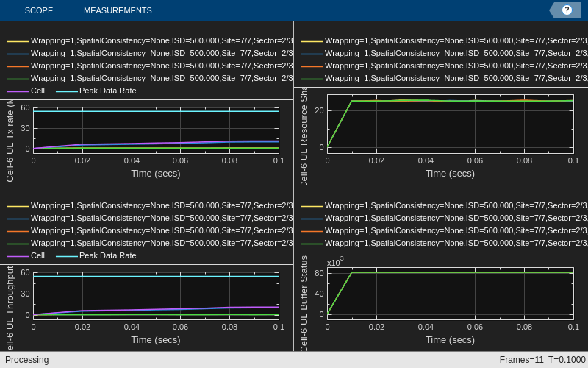This screenshot has width=588, height=368.
Task: Open the help question mark icon
Action: click(567, 10)
